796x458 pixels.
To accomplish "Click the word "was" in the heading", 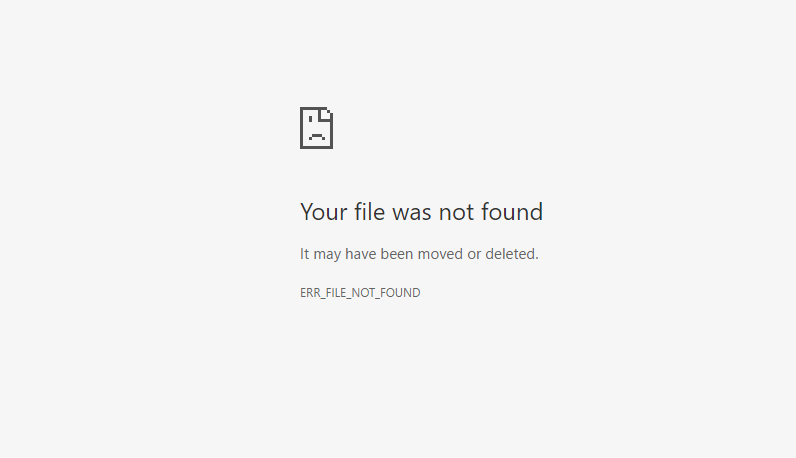I will (x=412, y=213).
